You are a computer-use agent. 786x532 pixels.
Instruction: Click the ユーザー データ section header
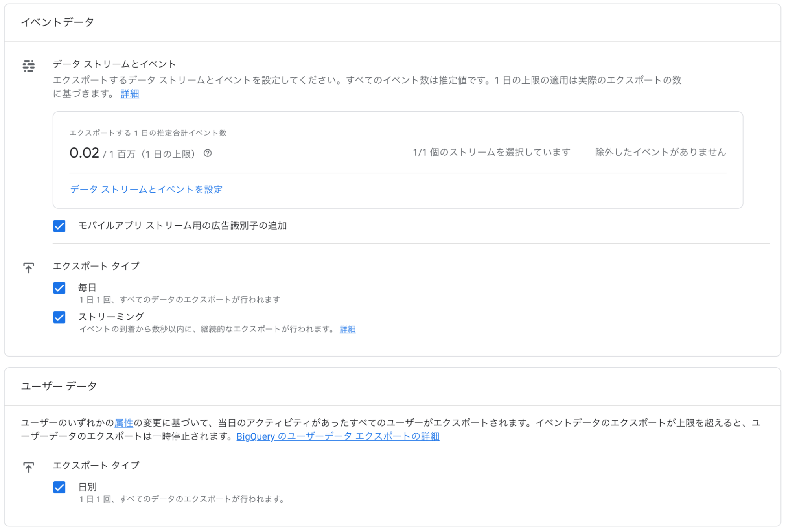[59, 386]
